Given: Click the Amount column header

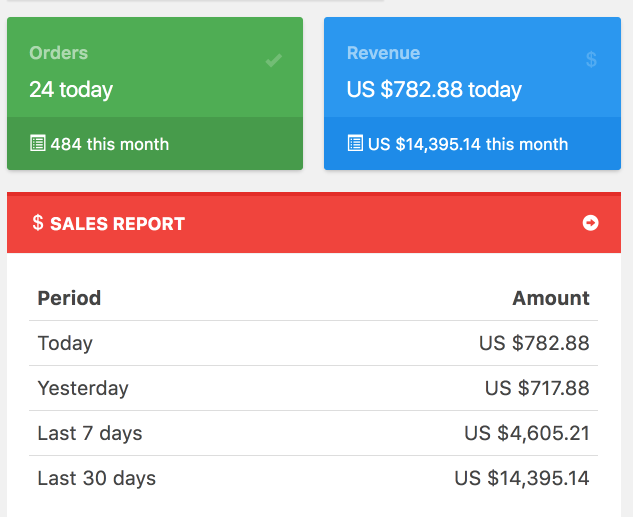Looking at the screenshot, I should click(551, 298).
